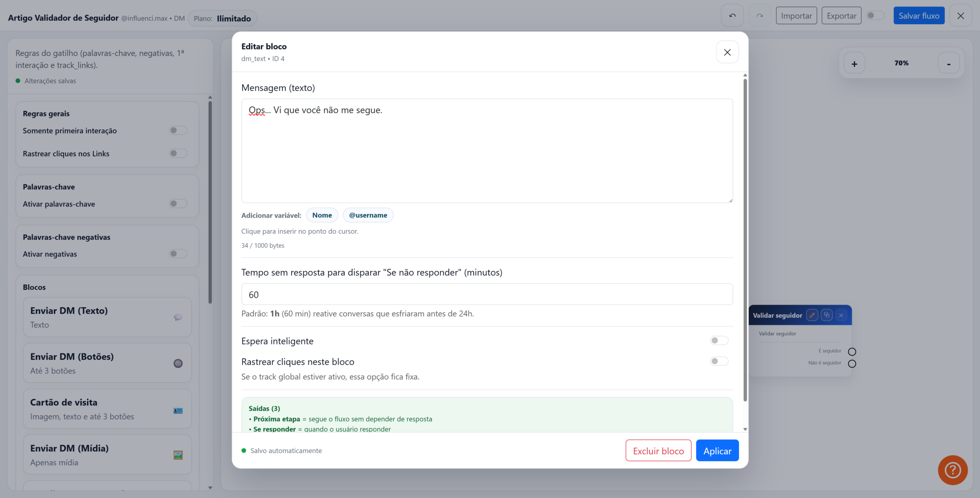Image resolution: width=980 pixels, height=498 pixels.
Task: Insert the Nome variable chip
Action: tap(322, 215)
